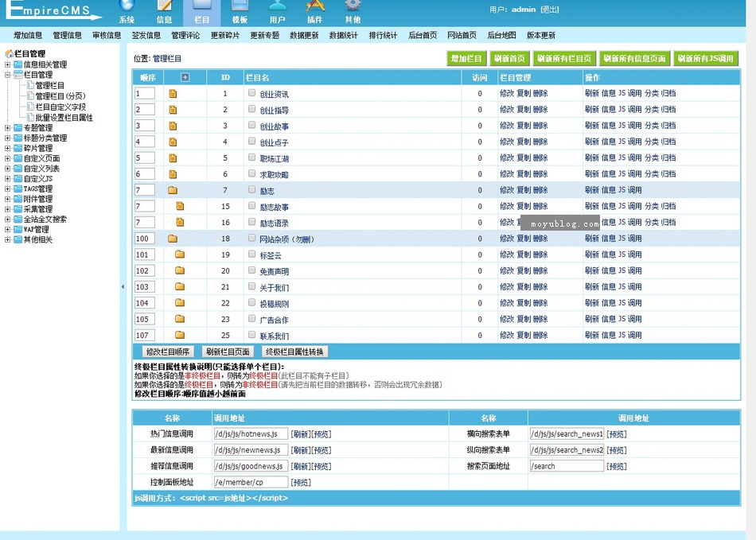Click the folder icon in 联系我们 row
The width and height of the screenshot is (756, 540).
click(x=180, y=334)
